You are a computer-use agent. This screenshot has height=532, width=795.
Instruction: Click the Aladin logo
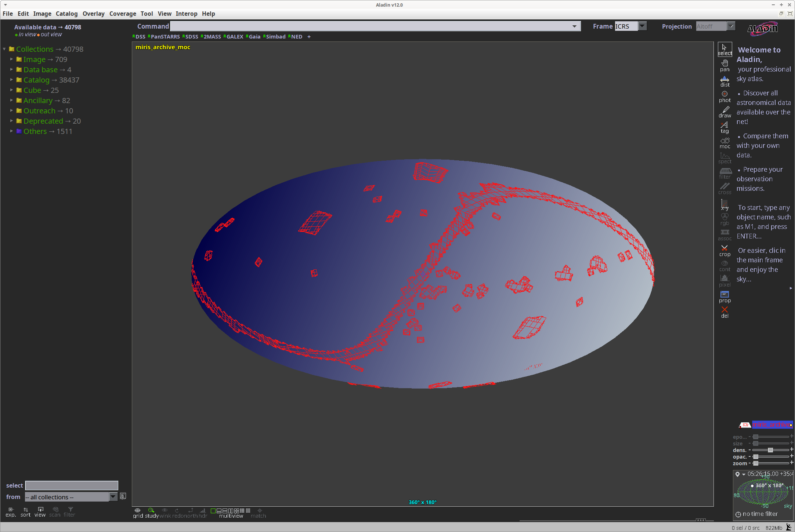tap(763, 29)
